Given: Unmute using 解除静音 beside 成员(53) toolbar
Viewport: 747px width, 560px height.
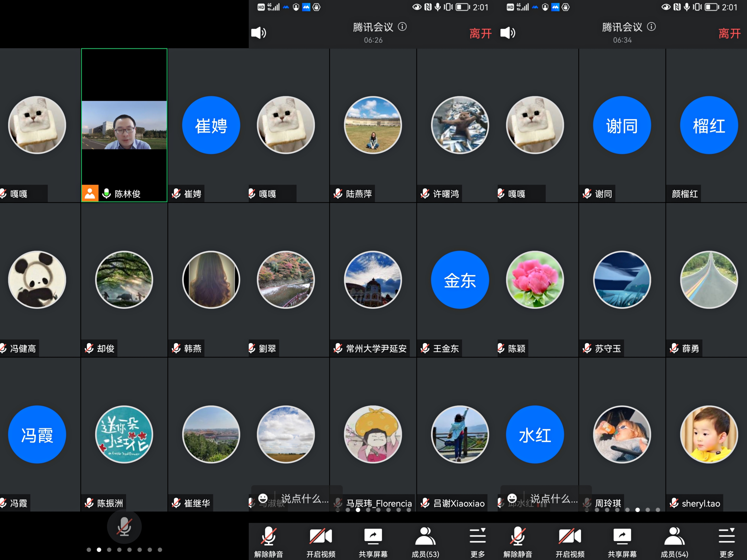Looking at the screenshot, I should (268, 542).
